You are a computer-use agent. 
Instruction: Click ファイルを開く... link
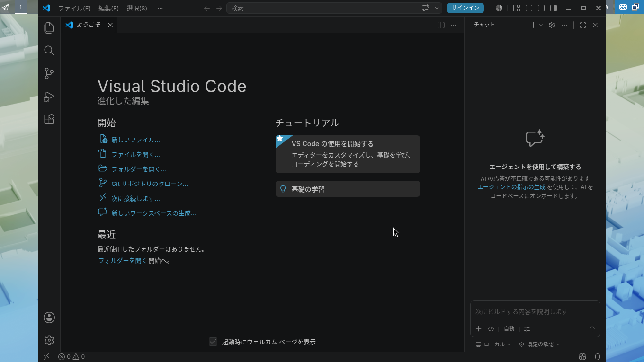point(135,155)
